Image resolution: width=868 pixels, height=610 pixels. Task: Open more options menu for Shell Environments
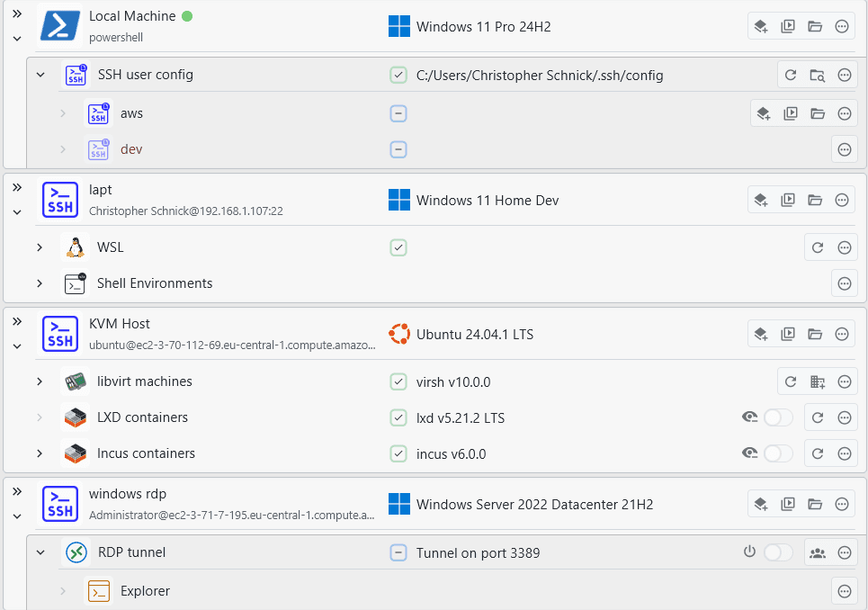[x=845, y=283]
